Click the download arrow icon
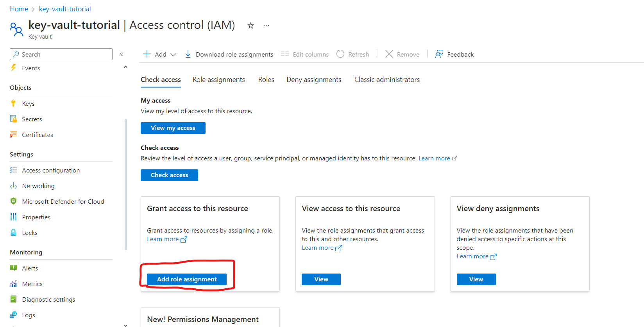This screenshot has height=327, width=644. [188, 54]
